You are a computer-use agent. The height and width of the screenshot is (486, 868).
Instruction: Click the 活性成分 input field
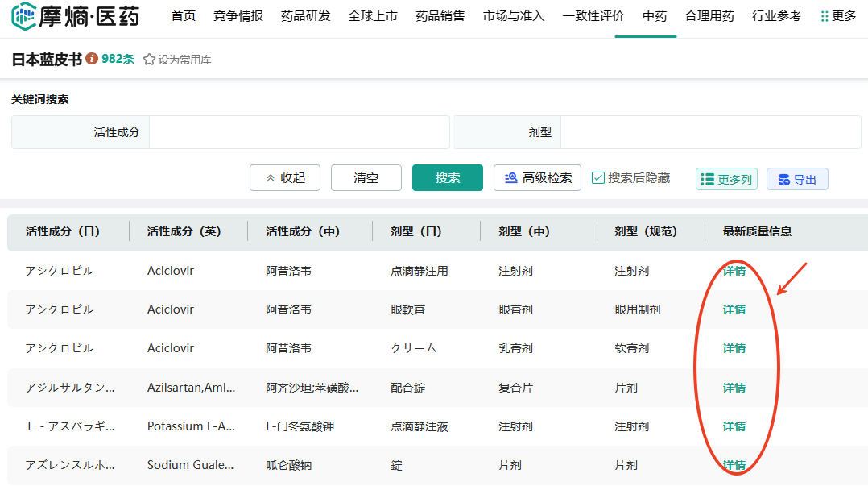[299, 132]
